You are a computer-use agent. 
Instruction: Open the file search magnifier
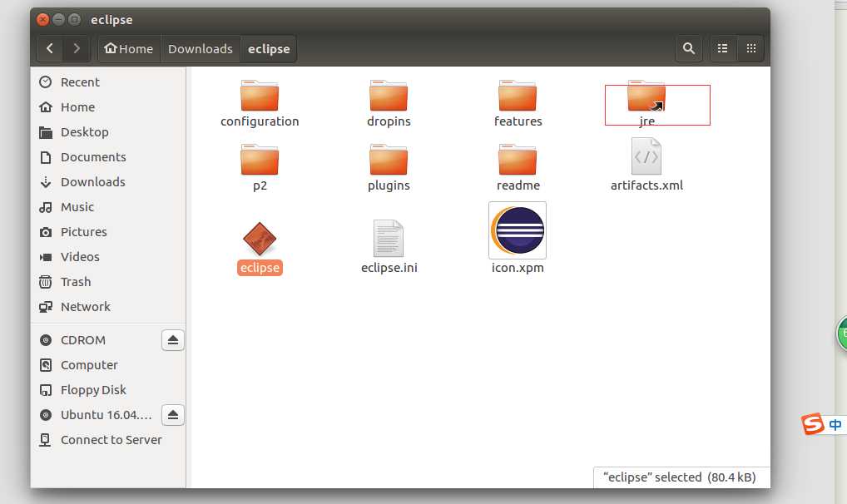pyautogui.click(x=689, y=48)
